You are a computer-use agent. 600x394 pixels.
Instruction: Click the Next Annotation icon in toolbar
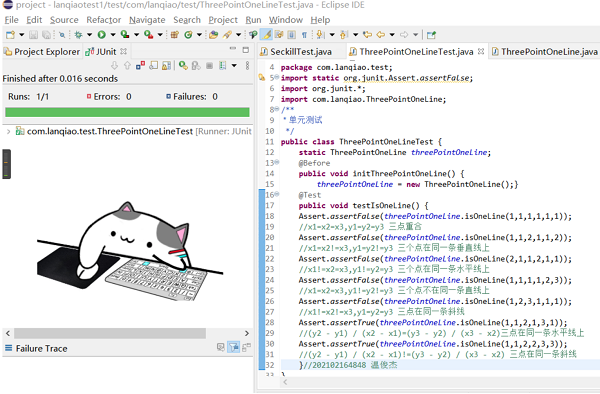point(320,35)
